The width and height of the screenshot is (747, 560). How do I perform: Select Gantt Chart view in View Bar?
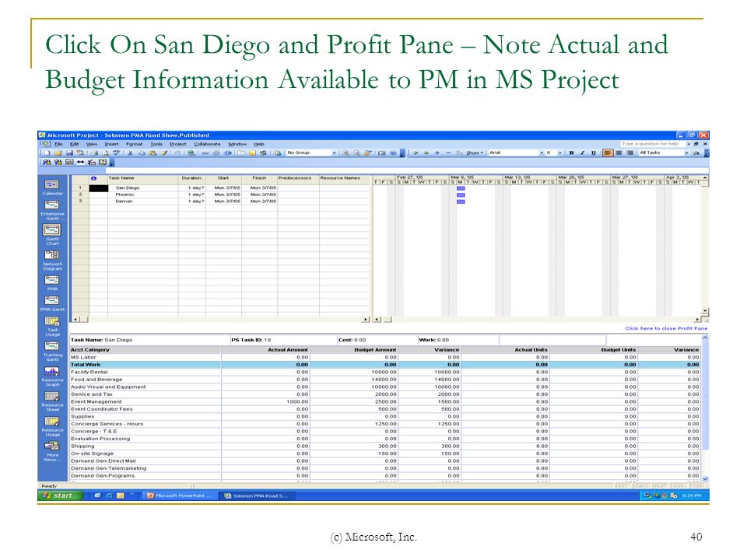[x=52, y=234]
